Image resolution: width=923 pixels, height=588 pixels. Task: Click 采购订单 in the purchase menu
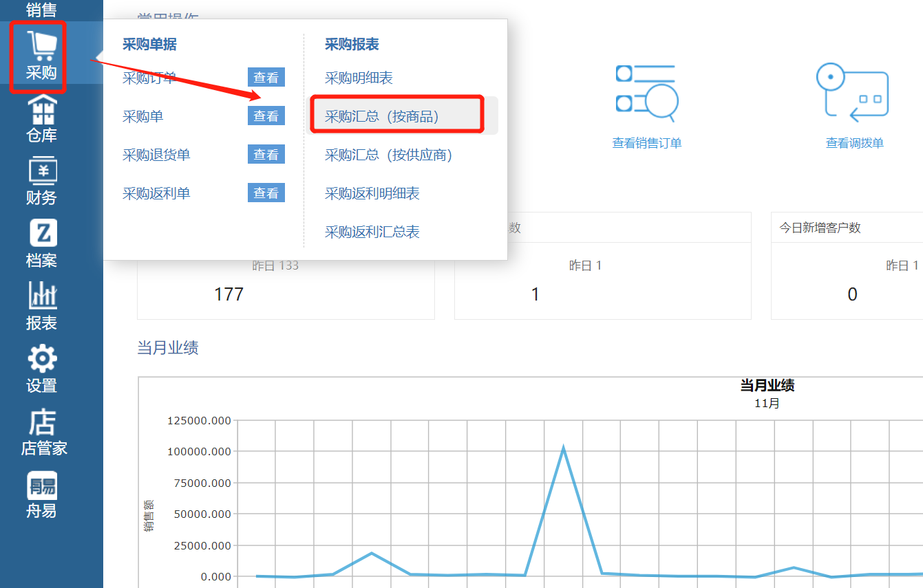click(149, 78)
